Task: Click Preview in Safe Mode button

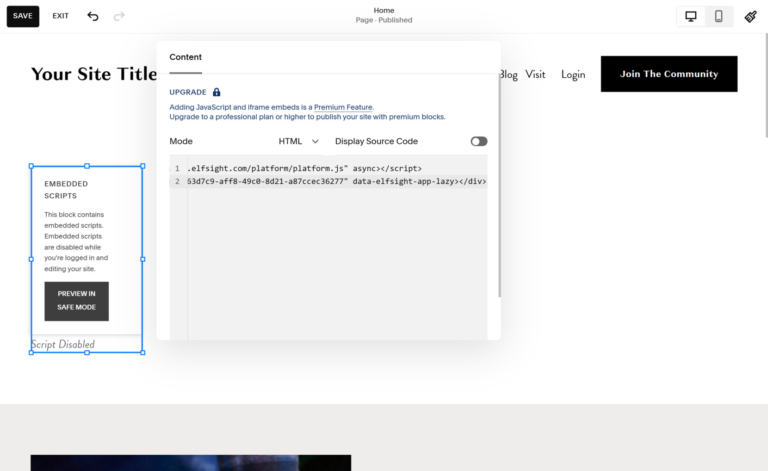Action: coord(76,301)
